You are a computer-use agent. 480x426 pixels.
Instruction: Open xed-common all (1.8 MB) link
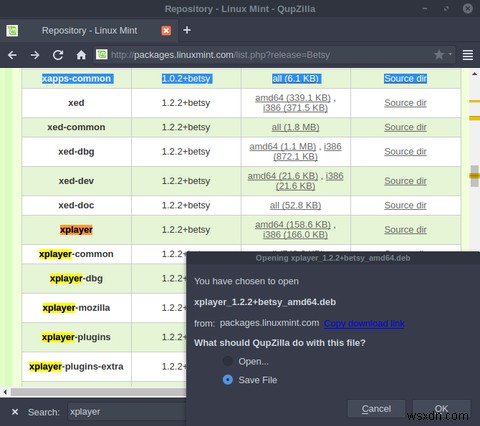pos(295,127)
